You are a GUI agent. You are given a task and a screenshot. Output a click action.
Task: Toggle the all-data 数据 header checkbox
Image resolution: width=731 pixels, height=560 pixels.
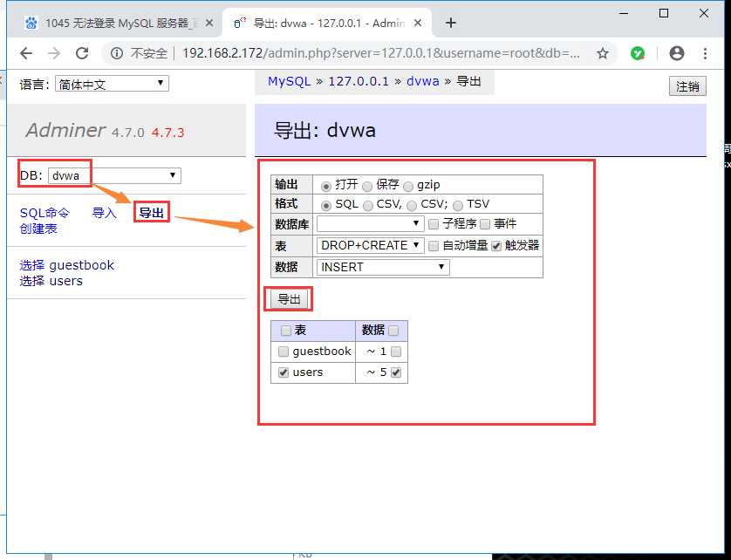click(x=393, y=331)
